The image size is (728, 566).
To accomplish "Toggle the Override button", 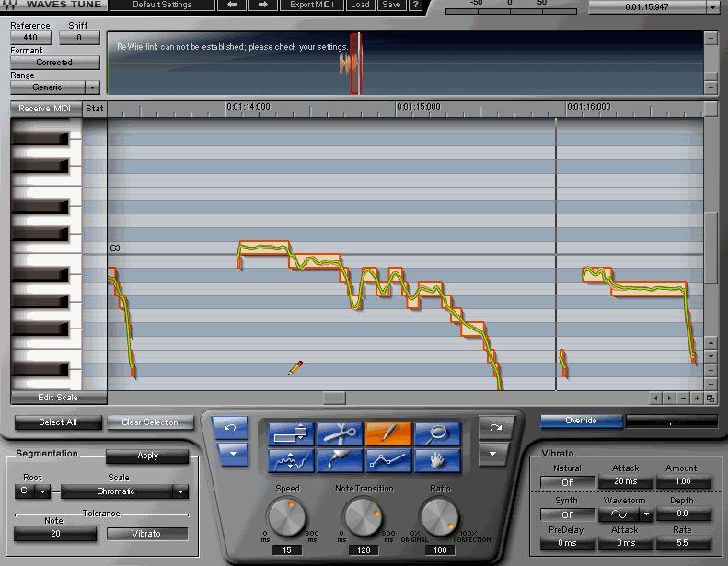I will 581,421.
